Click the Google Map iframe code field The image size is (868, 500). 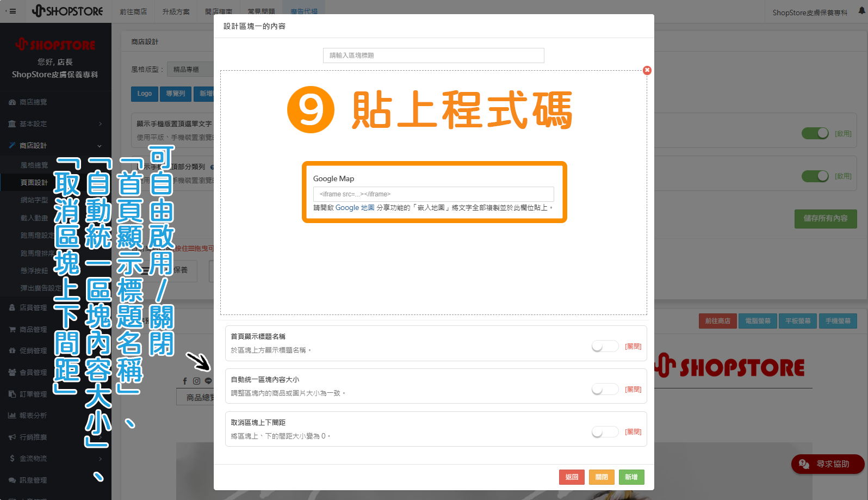click(x=433, y=194)
